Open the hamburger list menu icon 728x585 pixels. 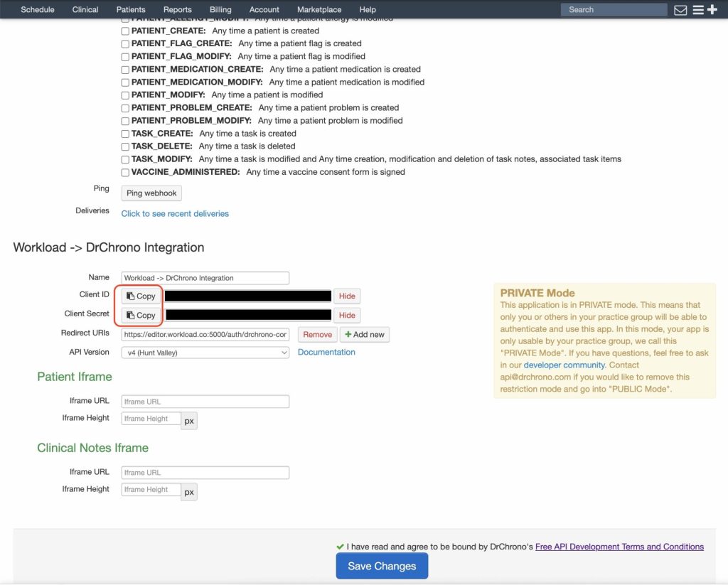[x=698, y=10]
